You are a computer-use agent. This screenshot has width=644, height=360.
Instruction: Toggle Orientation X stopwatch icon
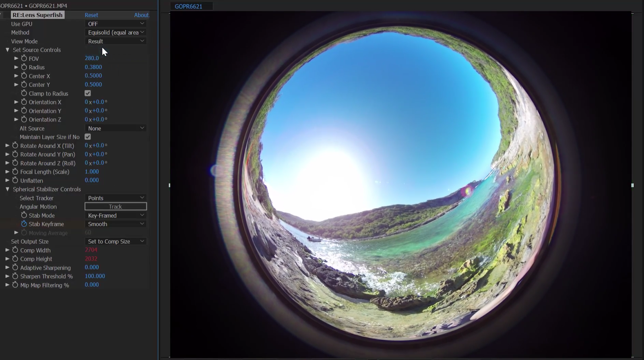(x=24, y=102)
